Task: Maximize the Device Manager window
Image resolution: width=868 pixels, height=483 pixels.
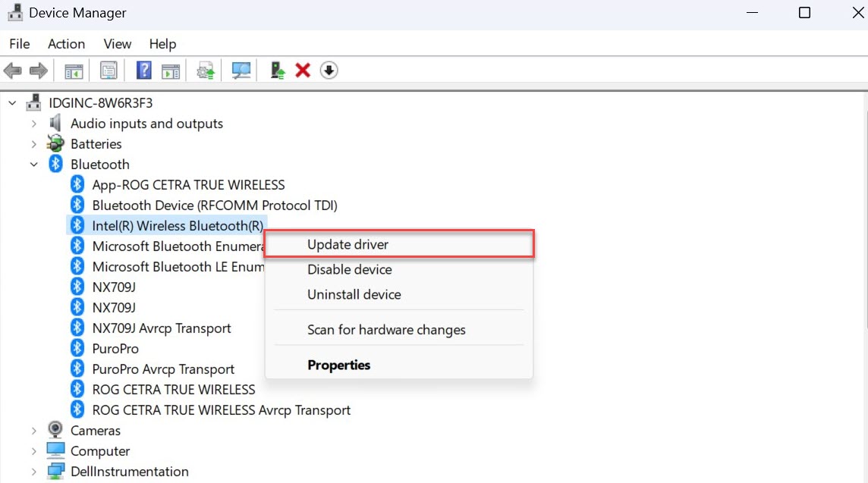Action: click(804, 12)
